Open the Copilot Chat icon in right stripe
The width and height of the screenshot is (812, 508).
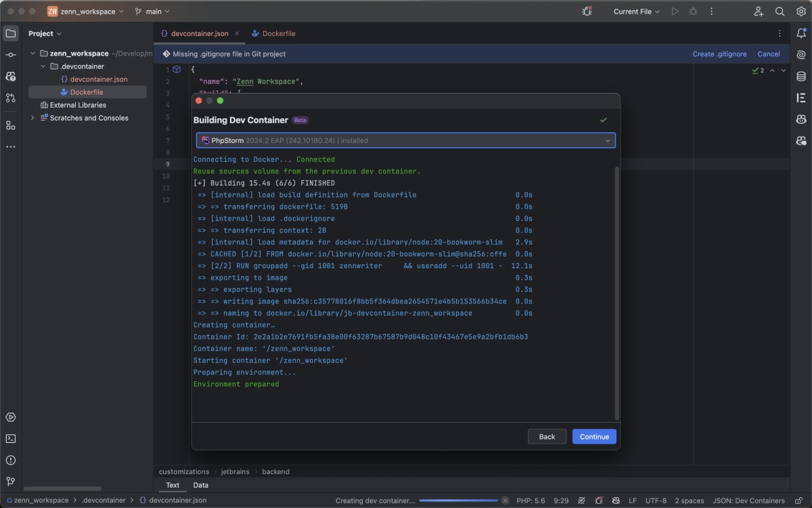pyautogui.click(x=801, y=141)
